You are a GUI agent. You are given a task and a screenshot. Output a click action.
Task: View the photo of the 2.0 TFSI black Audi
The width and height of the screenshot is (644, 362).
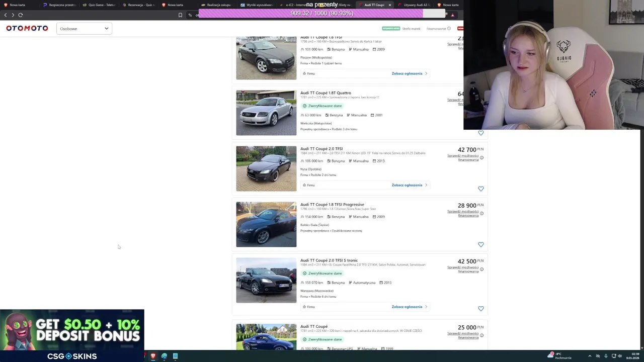[x=266, y=168]
